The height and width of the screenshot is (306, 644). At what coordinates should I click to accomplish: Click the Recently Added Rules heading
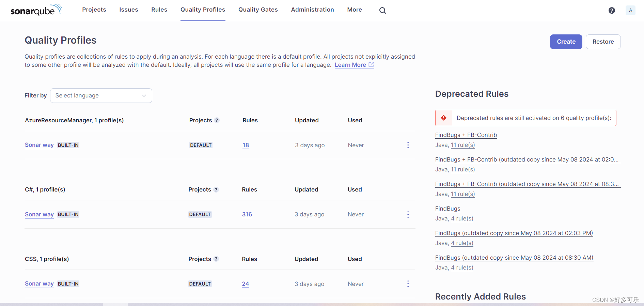tap(481, 296)
